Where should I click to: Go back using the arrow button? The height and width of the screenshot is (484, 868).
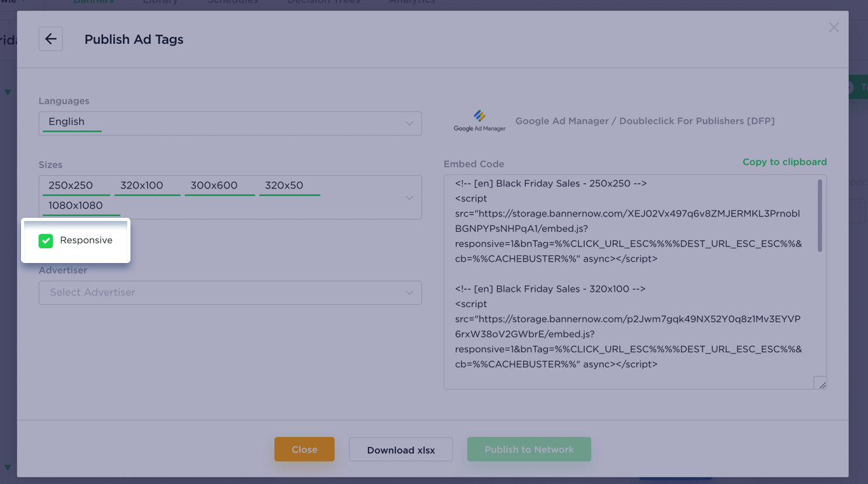[x=51, y=39]
